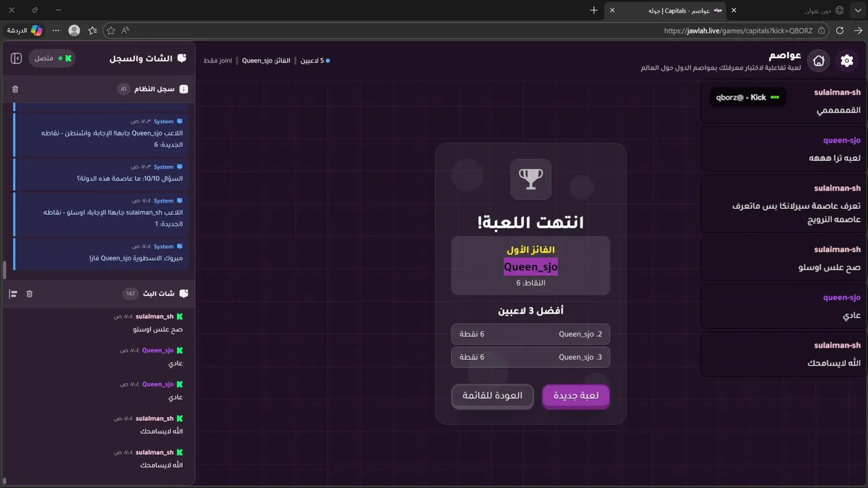Screen dimensions: 868x488
Task: Refresh the page
Action: click(x=840, y=30)
